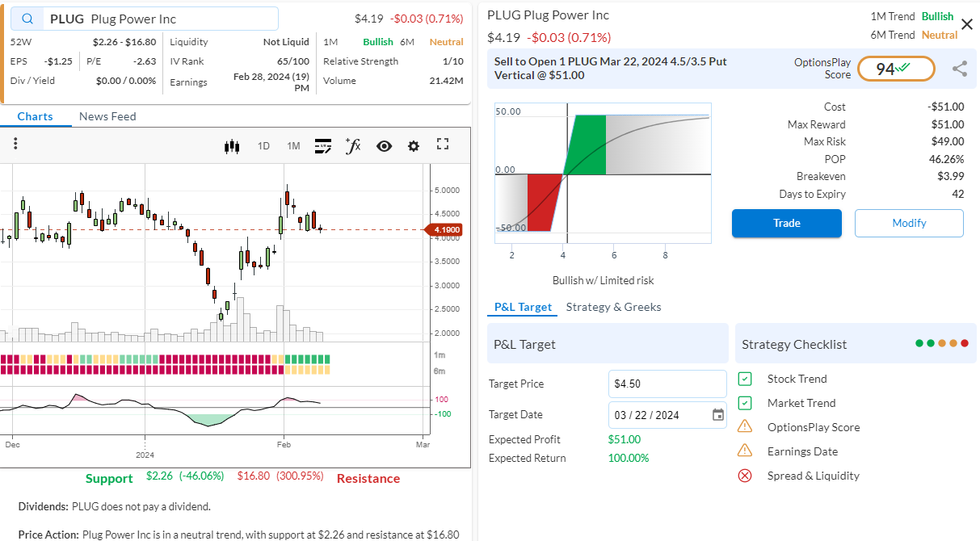Click the POP value 46.26%
This screenshot has height=541, width=980.
[946, 159]
